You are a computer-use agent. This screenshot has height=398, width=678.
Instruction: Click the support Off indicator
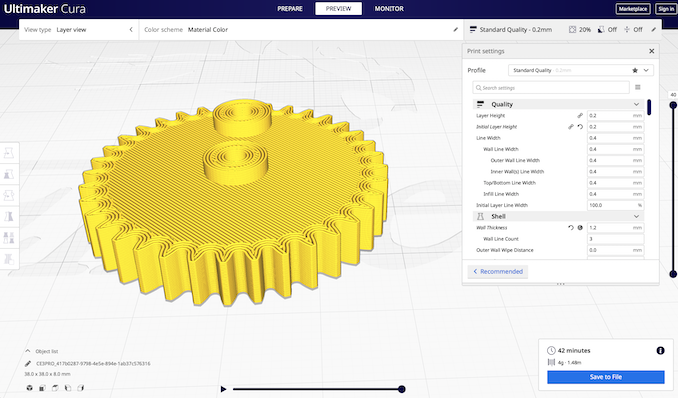tap(607, 29)
